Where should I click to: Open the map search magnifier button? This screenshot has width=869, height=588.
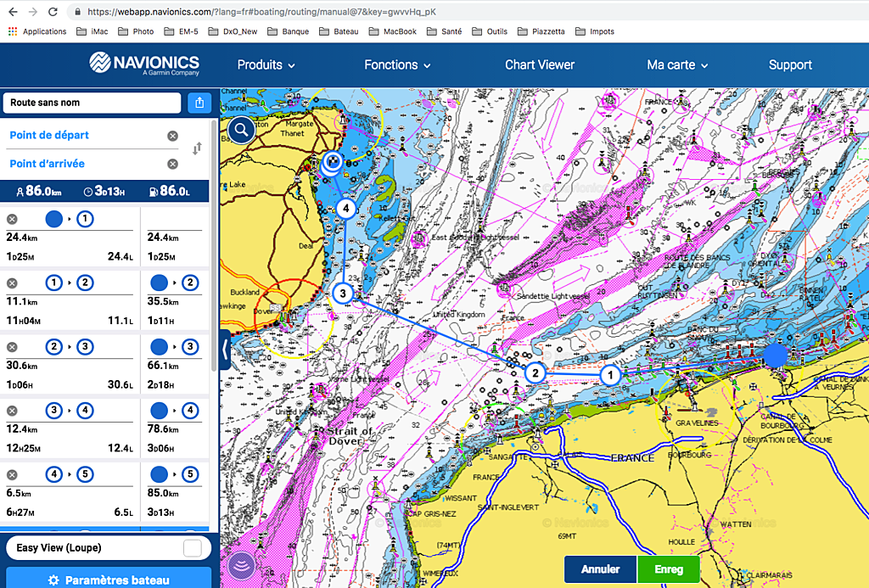point(241,130)
